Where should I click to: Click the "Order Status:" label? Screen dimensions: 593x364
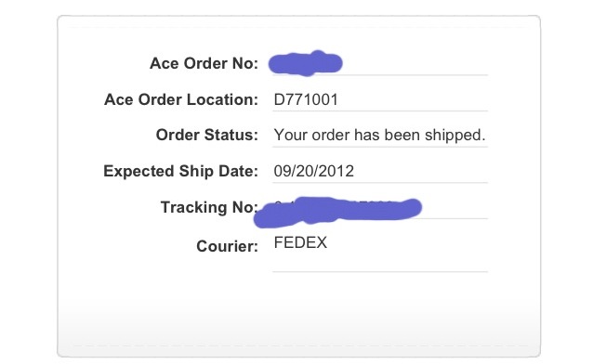tap(207, 135)
